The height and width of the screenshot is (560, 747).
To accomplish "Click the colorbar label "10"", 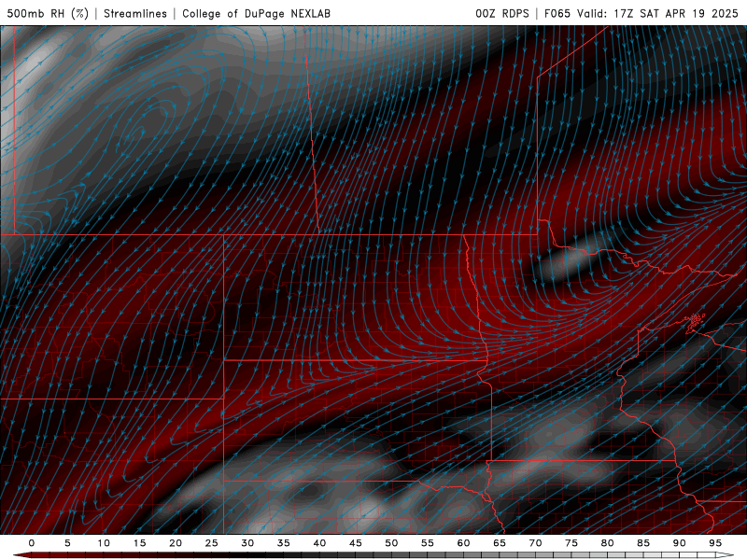I will 104,543.
